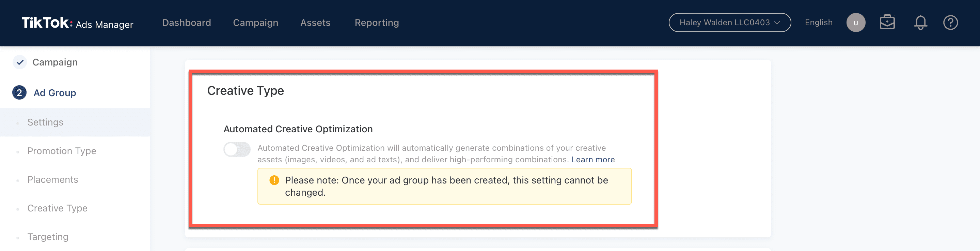The width and height of the screenshot is (980, 251).
Task: Open the Campaign menu in top navigation
Action: [x=255, y=23]
